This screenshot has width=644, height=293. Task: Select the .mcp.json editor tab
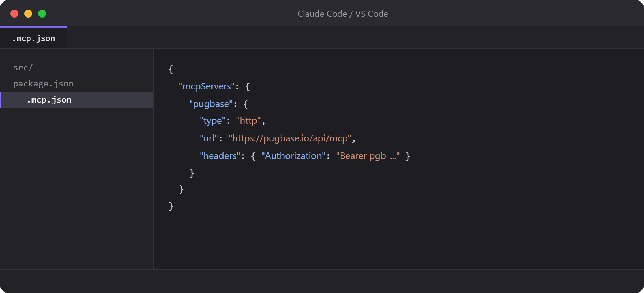point(33,38)
